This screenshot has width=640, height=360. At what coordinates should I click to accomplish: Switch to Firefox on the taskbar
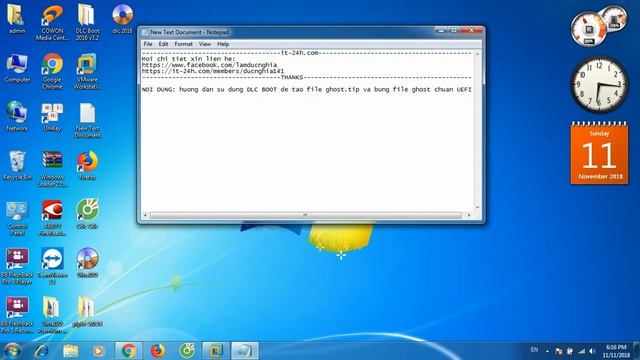158,351
